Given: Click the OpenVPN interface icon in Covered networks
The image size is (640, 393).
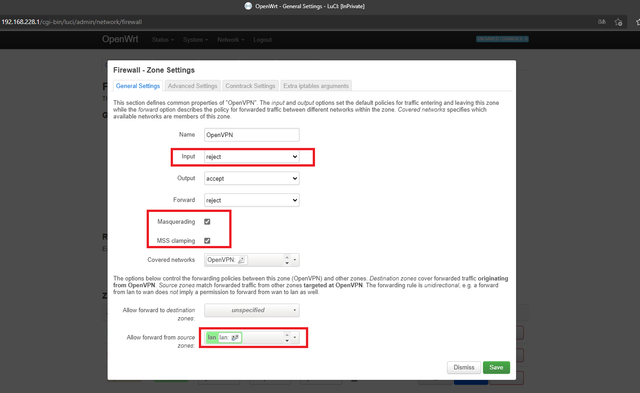Looking at the screenshot, I should coord(241,260).
